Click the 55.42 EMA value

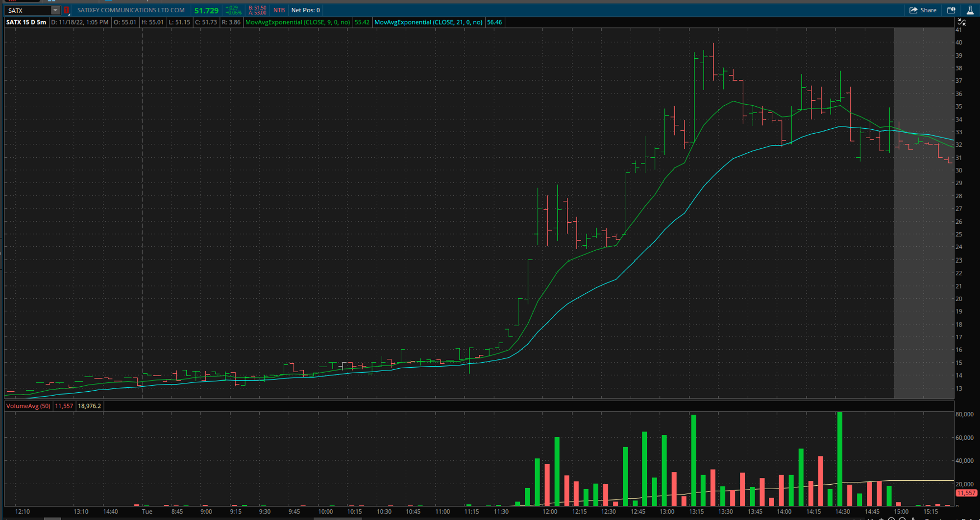(362, 22)
